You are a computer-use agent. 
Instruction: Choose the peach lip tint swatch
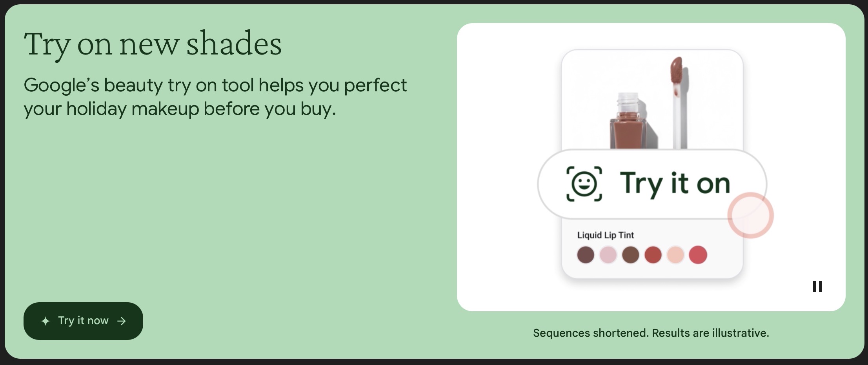click(675, 255)
